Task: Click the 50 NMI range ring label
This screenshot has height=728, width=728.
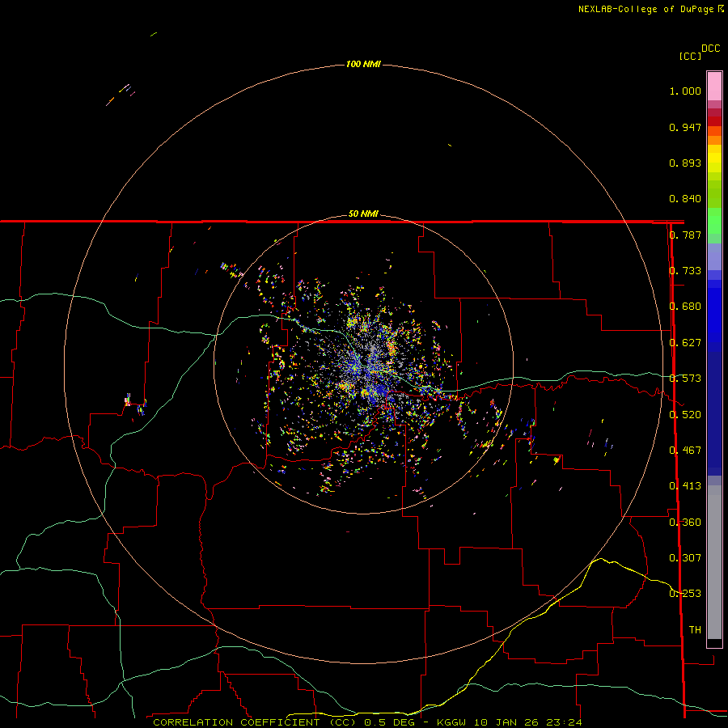Action: (363, 214)
